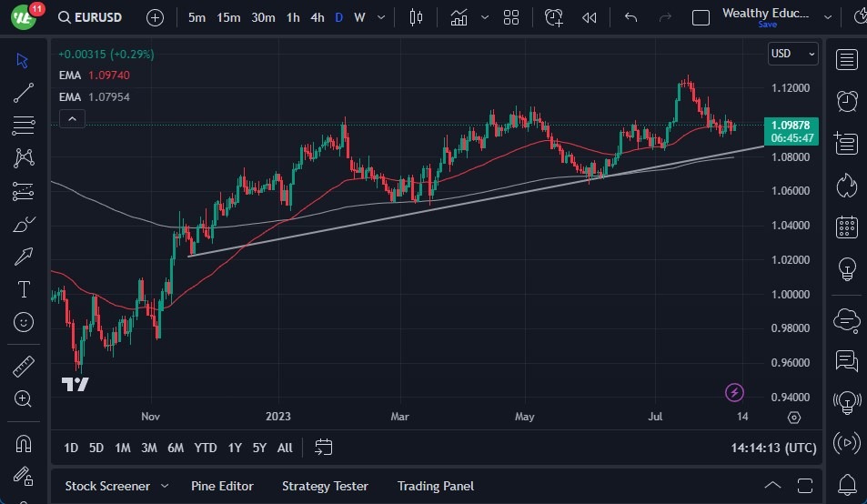Open the Indicators menu icon
This screenshot has width=867, height=504.
[x=459, y=17]
